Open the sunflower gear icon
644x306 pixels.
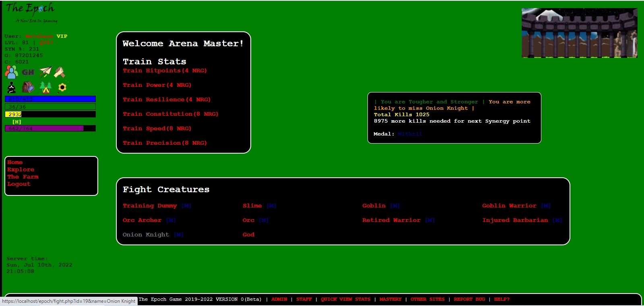[x=62, y=87]
